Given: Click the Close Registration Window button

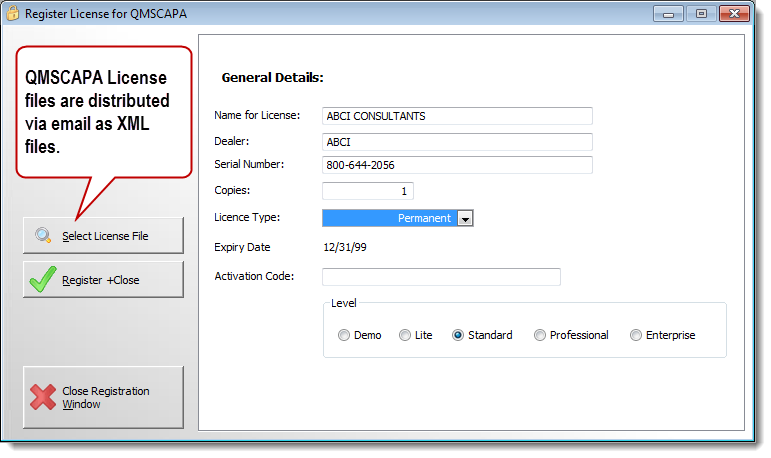Looking at the screenshot, I should (x=103, y=397).
